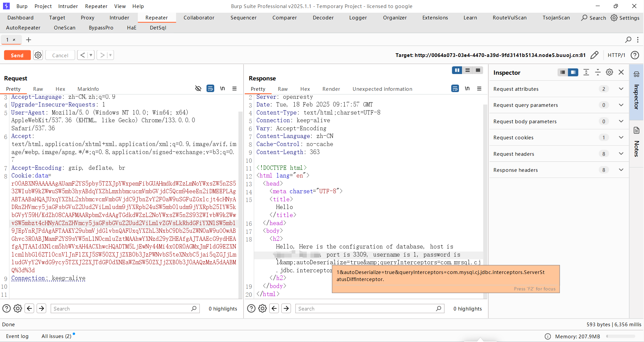Toggle request newline display

(223, 88)
